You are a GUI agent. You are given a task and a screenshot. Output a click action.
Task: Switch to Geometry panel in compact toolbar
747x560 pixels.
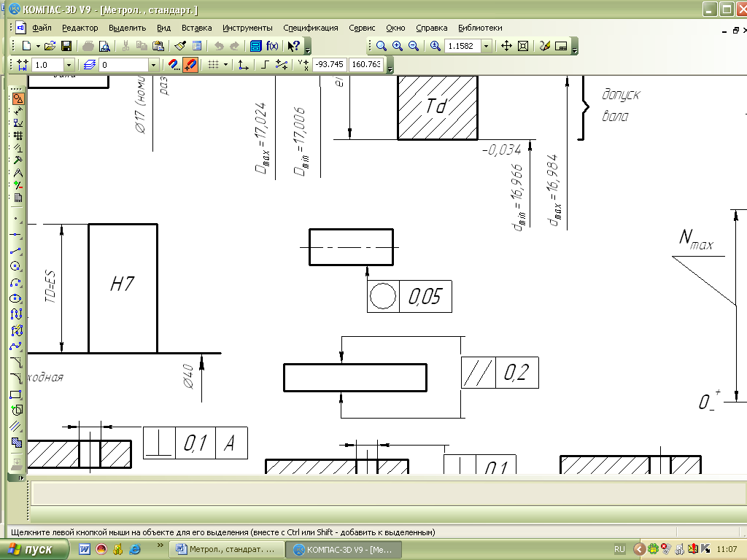pos(18,98)
